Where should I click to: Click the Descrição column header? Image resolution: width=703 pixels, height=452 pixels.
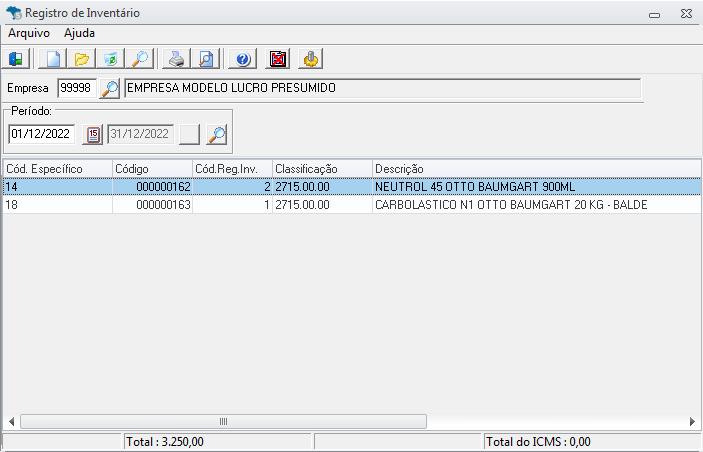537,169
